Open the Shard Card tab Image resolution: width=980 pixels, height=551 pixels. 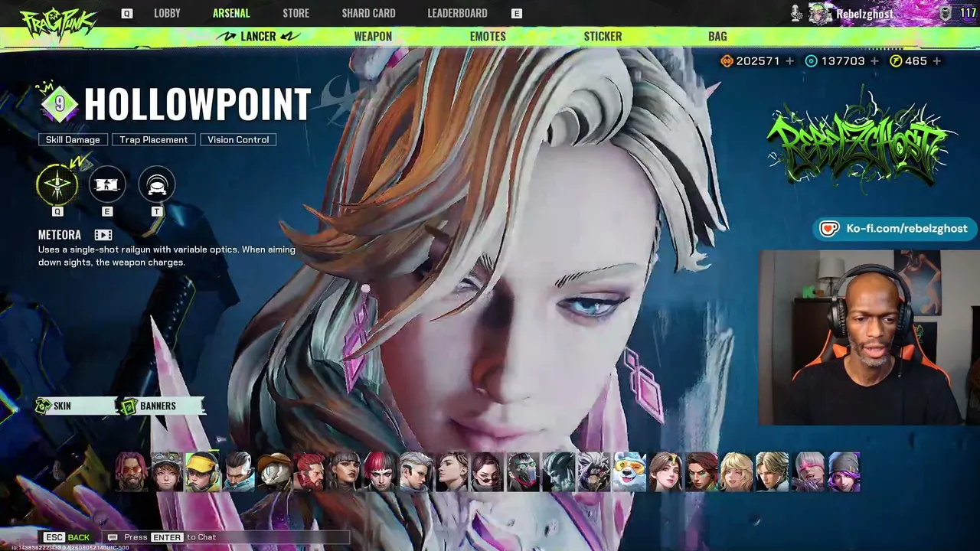point(368,13)
